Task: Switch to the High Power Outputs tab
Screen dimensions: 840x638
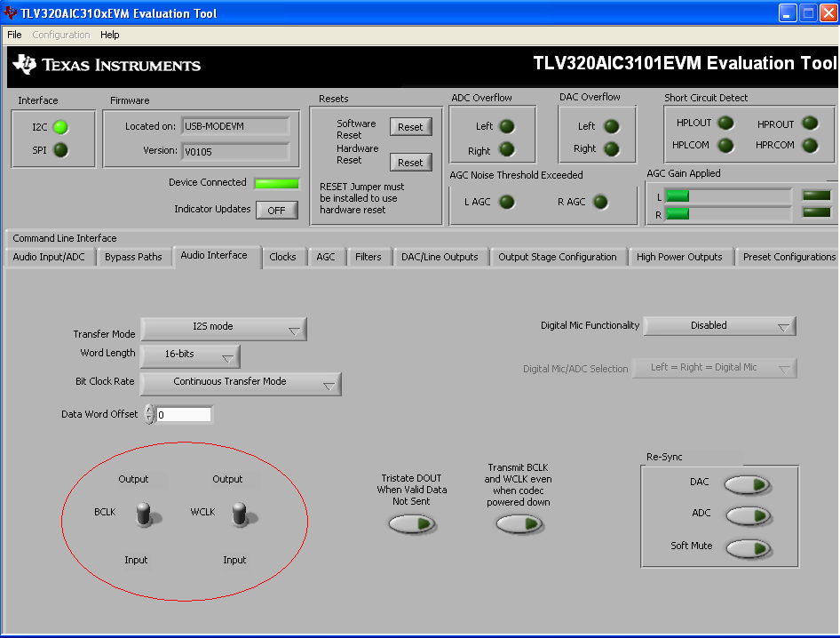Action: click(x=679, y=257)
